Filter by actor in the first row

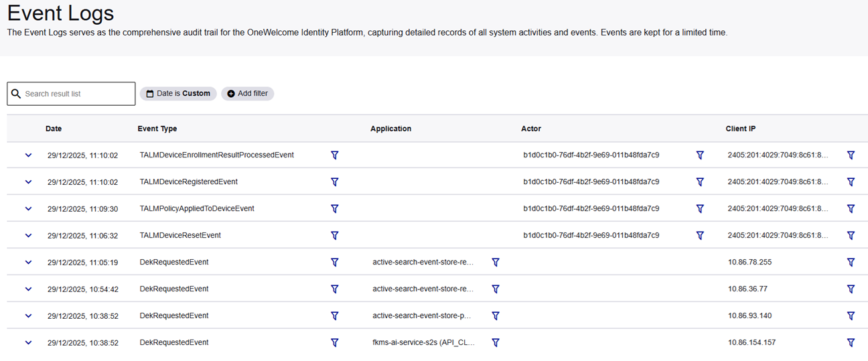tap(700, 155)
